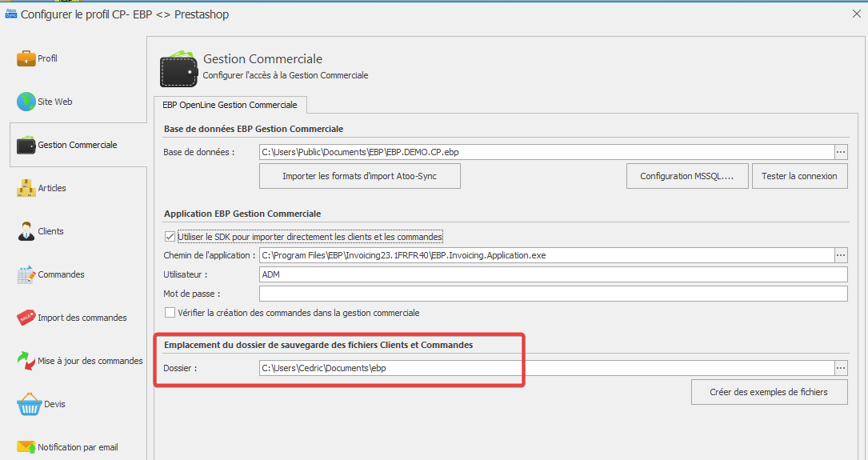The height and width of the screenshot is (460, 868).
Task: Click Emplacement du dossier de sauvegarde header
Action: click(318, 345)
